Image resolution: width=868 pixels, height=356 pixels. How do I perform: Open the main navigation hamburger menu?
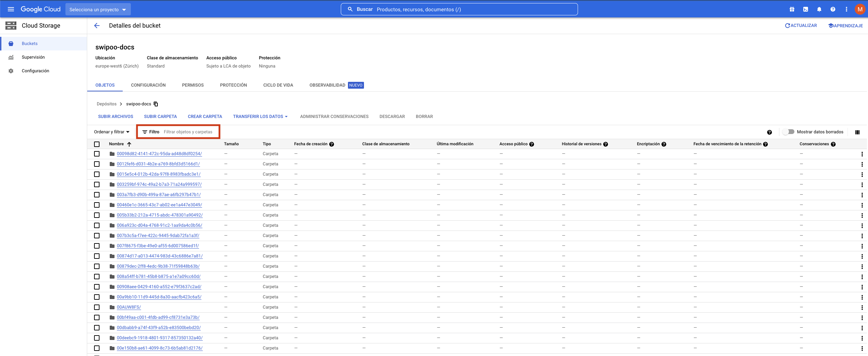[11, 9]
